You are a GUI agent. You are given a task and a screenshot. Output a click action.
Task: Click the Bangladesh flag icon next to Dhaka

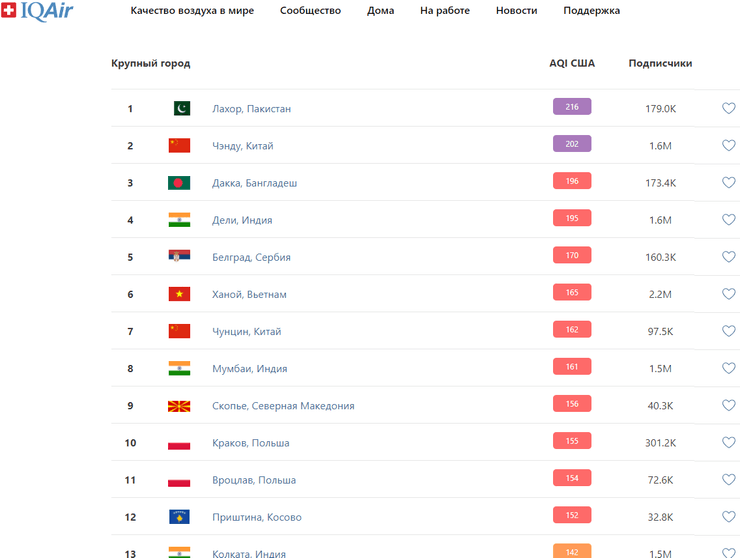(x=180, y=183)
